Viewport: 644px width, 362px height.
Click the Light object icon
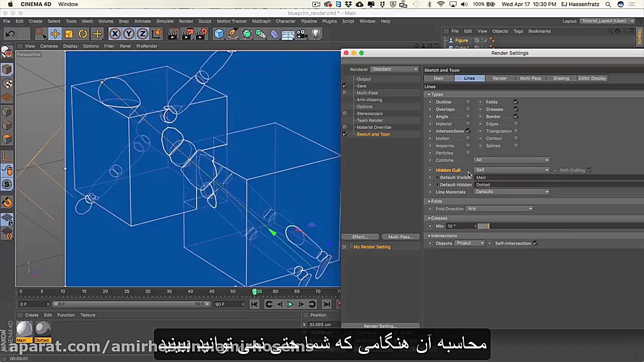315,34
